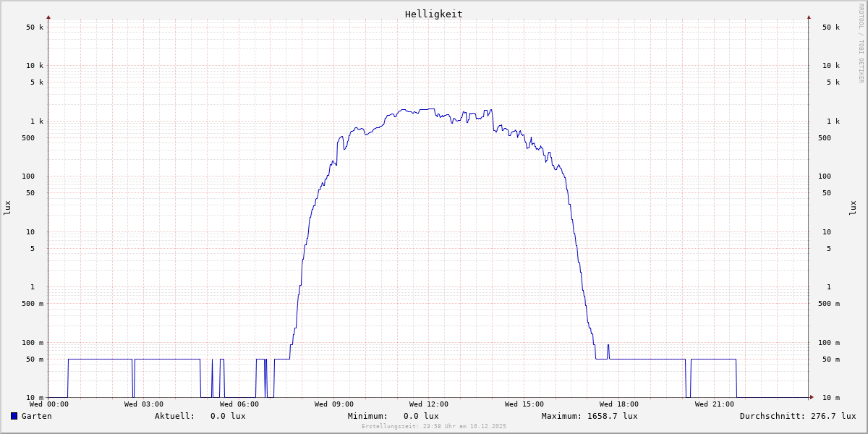The width and height of the screenshot is (868, 434).
Task: Click the Wed 12:00 time axis label
Action: coord(428,404)
